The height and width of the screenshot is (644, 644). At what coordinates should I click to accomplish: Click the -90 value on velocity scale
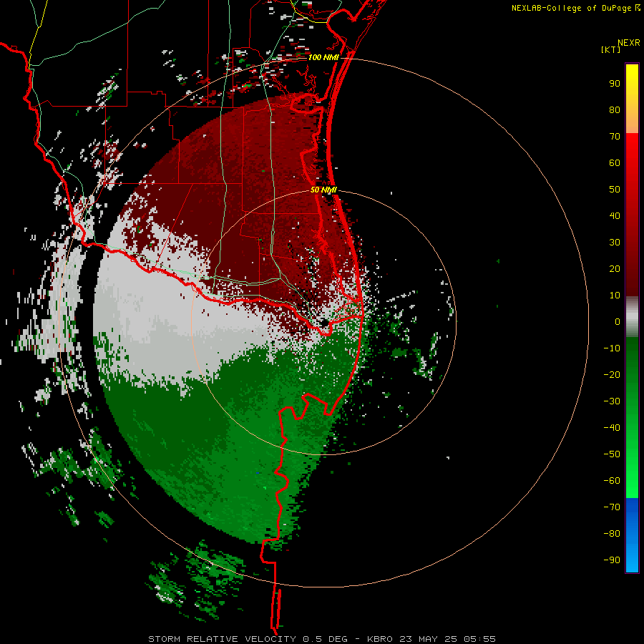[x=612, y=560]
